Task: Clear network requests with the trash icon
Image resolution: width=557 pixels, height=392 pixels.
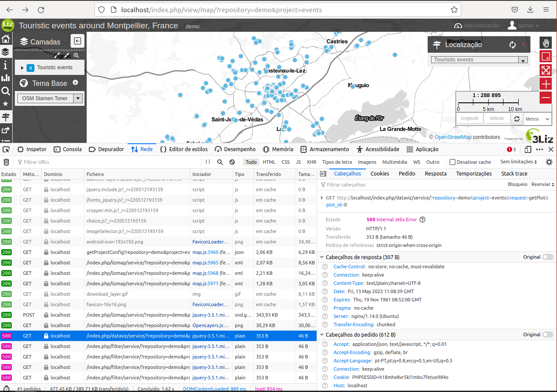Action: (x=7, y=162)
